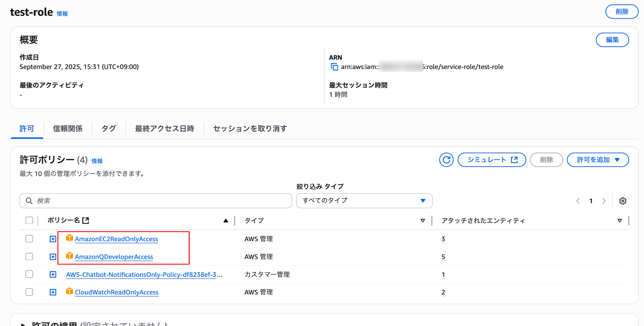Focus the policy 検索 input field
The height and width of the screenshot is (326, 644).
[x=156, y=201]
